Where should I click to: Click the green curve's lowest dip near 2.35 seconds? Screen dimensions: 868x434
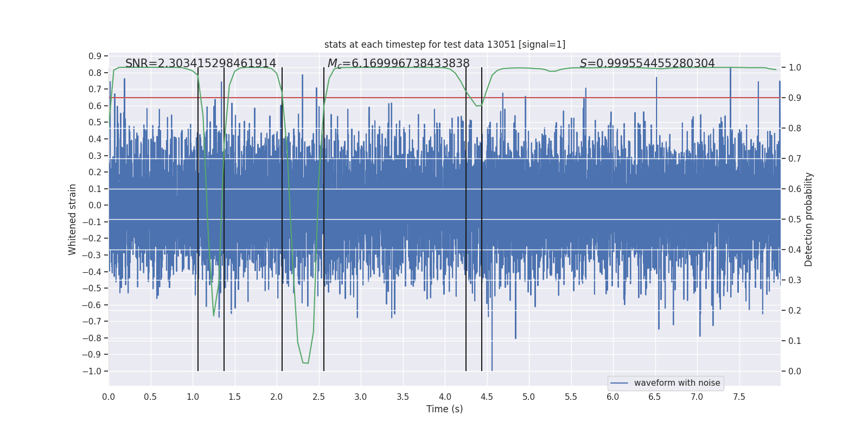[305, 362]
